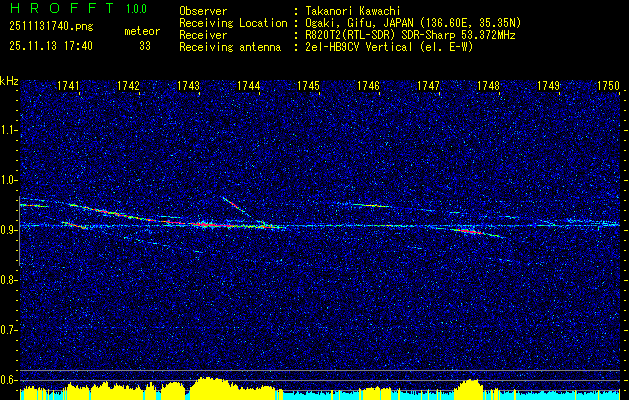
Task: Click the tall yellow power peak below 1743
Action: coord(211,388)
